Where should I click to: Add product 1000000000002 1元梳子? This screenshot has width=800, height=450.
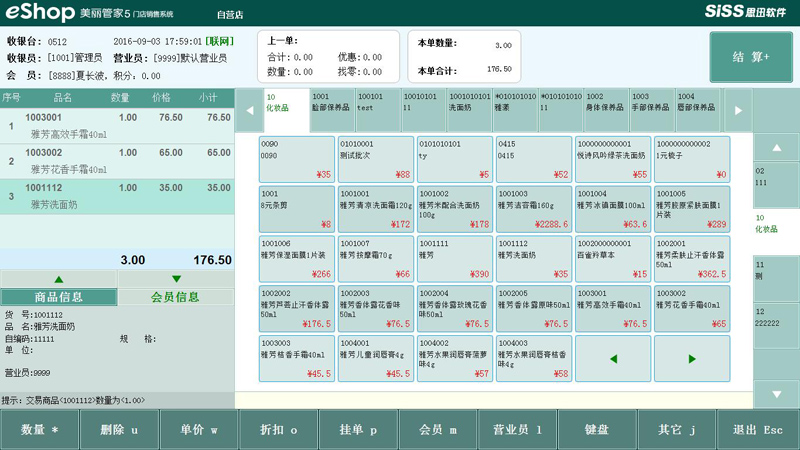coord(692,159)
